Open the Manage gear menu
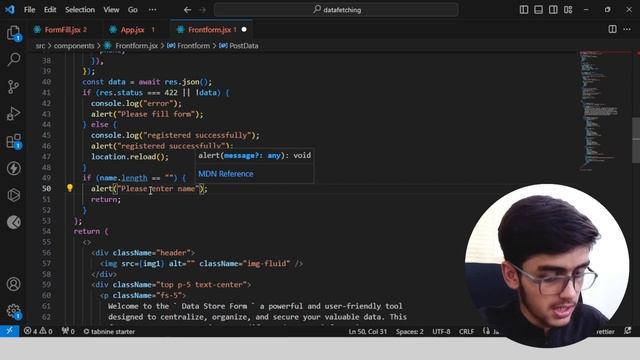This screenshot has height=360, width=640. tap(13, 311)
